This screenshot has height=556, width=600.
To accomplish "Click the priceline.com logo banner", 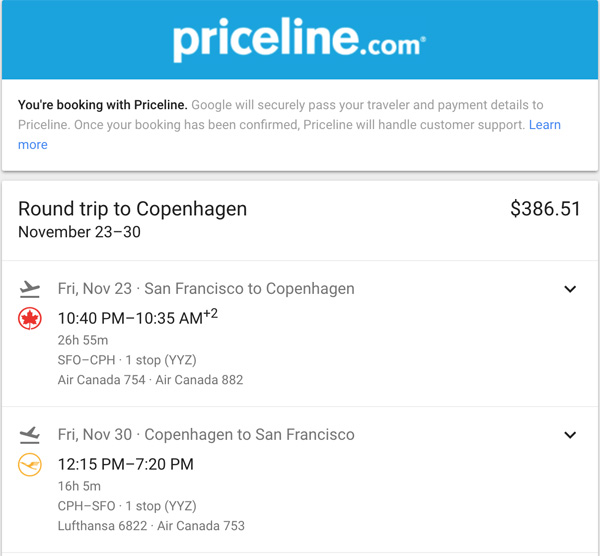I will pyautogui.click(x=300, y=40).
